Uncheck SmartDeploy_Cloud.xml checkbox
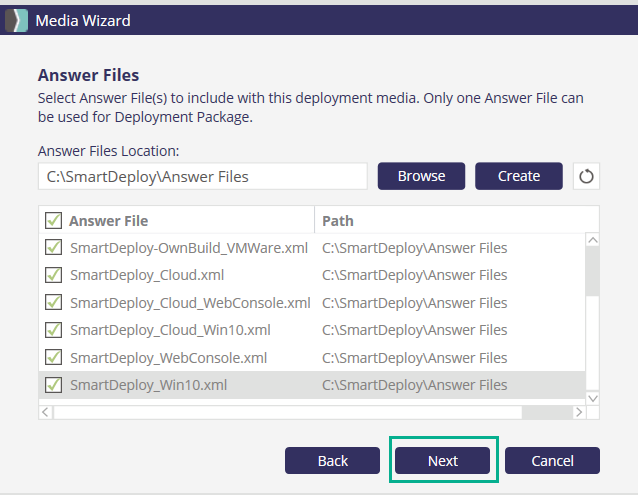638x495 pixels. click(x=53, y=275)
